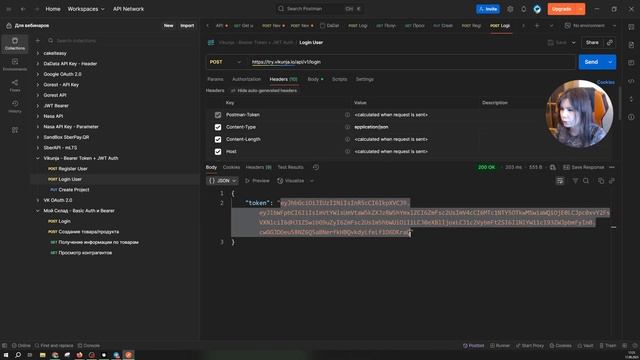
Task: Expand the cakeiteasy collection
Action: tap(38, 53)
